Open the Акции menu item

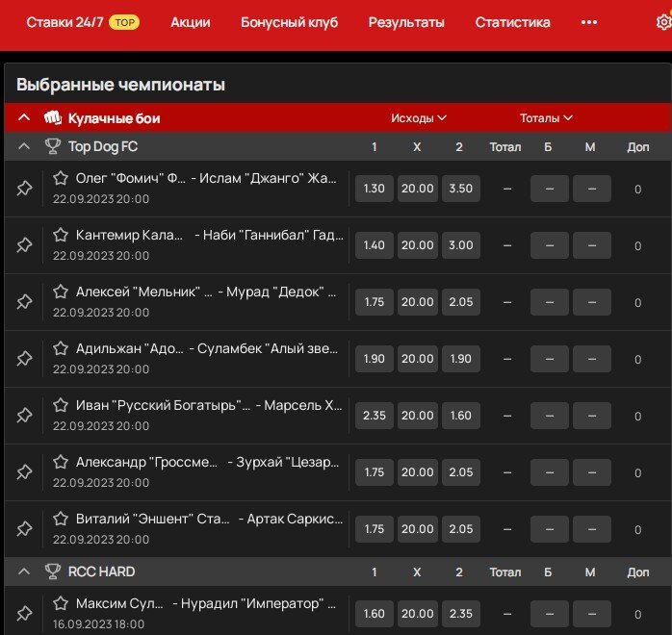[x=190, y=22]
